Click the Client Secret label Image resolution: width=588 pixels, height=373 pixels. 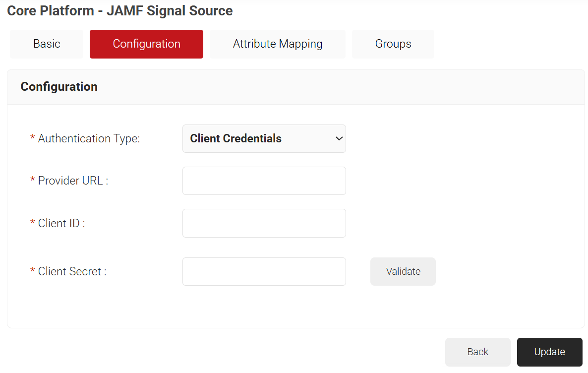coord(72,271)
